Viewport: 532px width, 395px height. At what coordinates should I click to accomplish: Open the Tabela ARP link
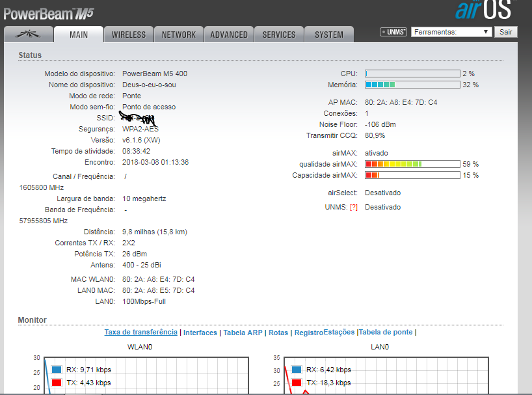[x=243, y=333]
